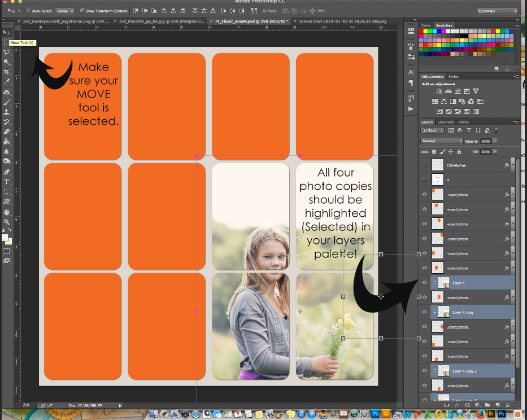Open the Normal blend mode dropdown

click(442, 141)
